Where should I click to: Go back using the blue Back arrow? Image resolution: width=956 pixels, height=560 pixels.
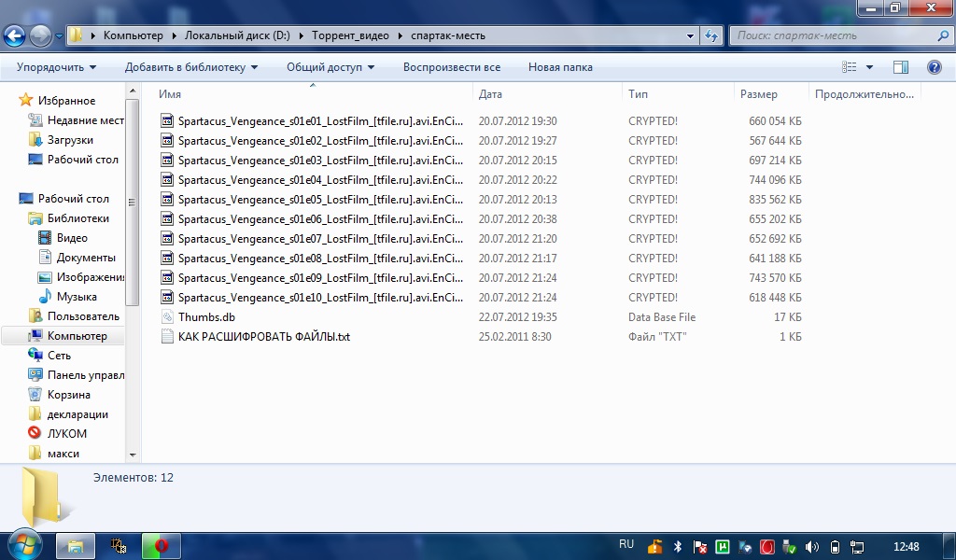[x=14, y=36]
